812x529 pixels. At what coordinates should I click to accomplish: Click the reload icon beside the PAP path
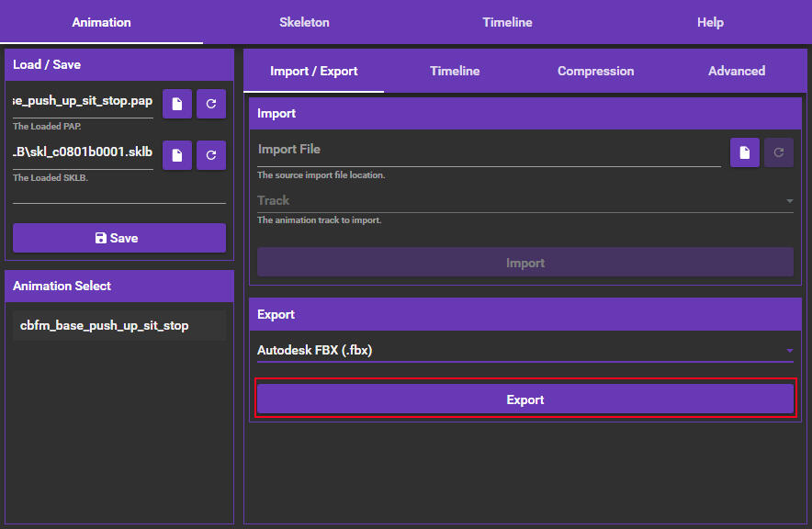click(211, 104)
